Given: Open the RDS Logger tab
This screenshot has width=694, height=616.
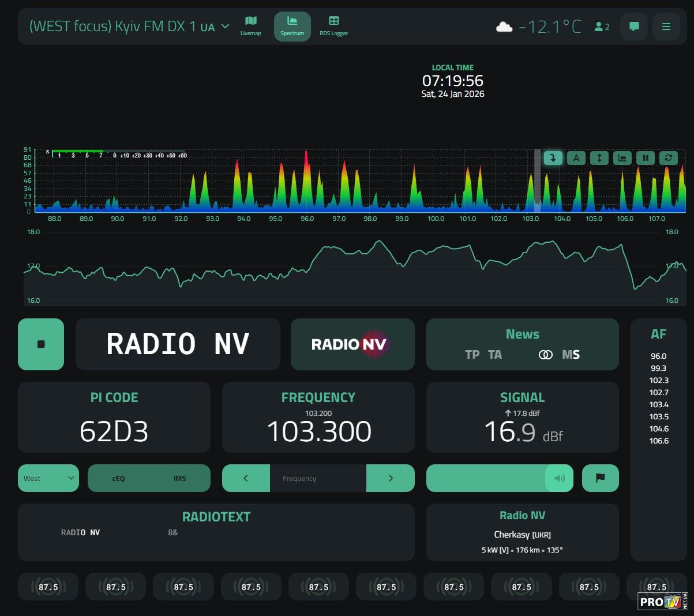Looking at the screenshot, I should point(333,27).
